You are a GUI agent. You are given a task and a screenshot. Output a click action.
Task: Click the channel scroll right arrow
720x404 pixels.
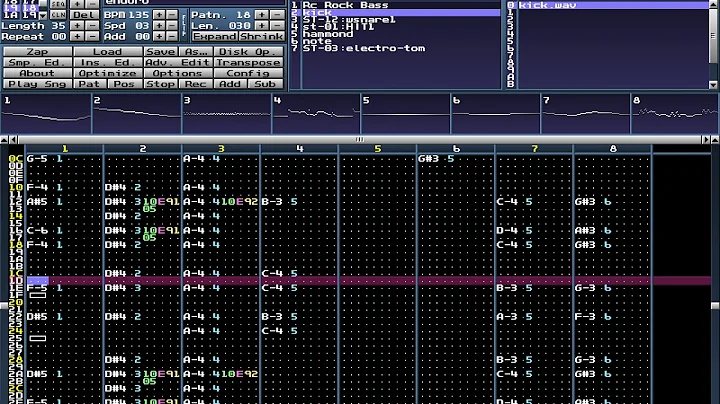[706, 139]
